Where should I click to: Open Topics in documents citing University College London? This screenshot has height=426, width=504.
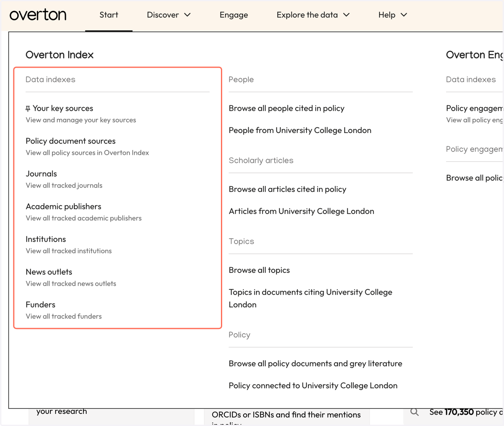click(x=310, y=298)
